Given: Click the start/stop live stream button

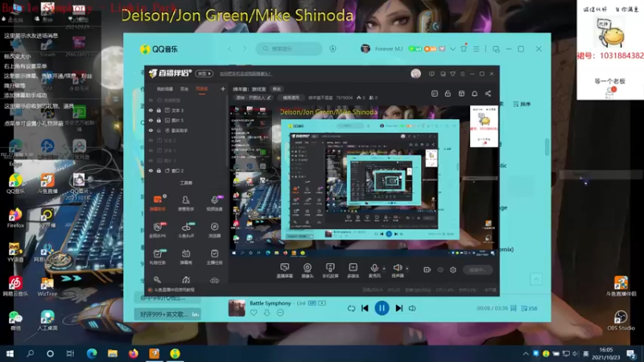Looking at the screenshot, I should coord(477,269).
